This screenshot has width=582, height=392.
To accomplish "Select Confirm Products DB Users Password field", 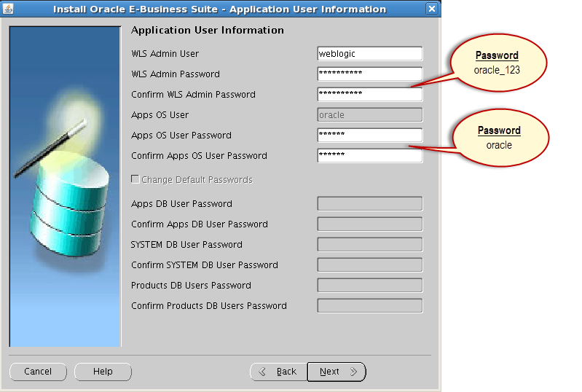I will [x=370, y=306].
